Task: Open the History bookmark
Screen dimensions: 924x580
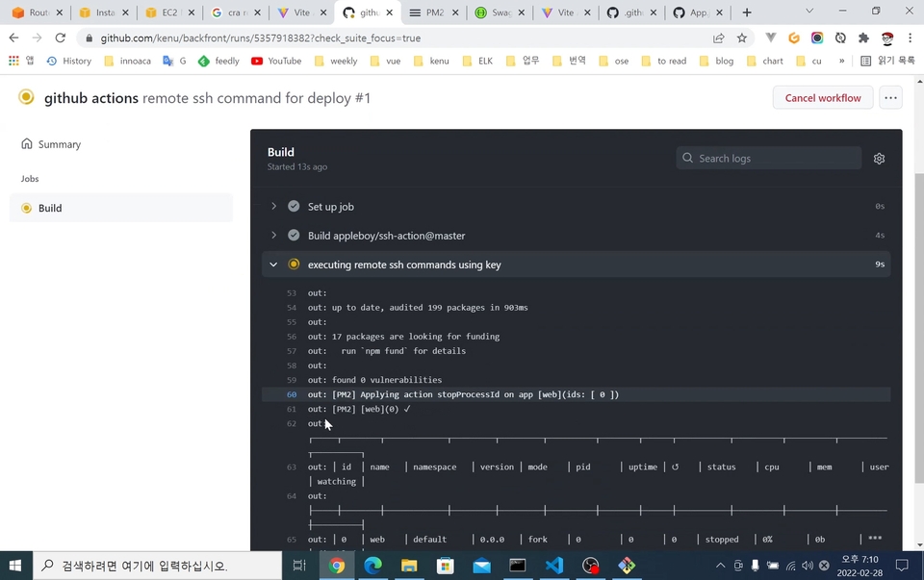Action: click(69, 61)
